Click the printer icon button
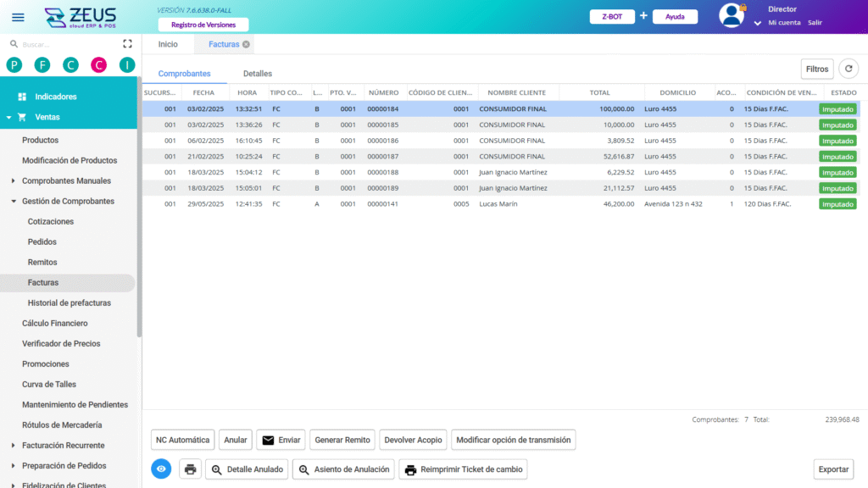This screenshot has width=868, height=488. (191, 469)
